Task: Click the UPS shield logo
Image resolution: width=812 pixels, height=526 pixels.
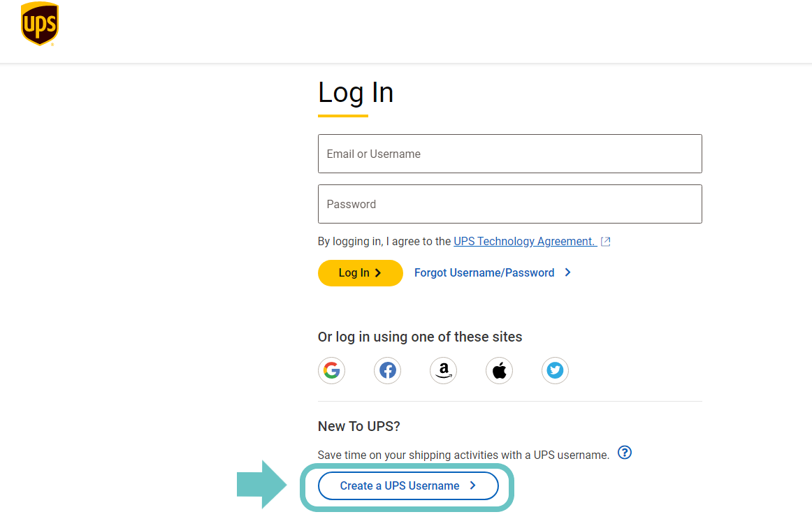Action: pos(40,23)
